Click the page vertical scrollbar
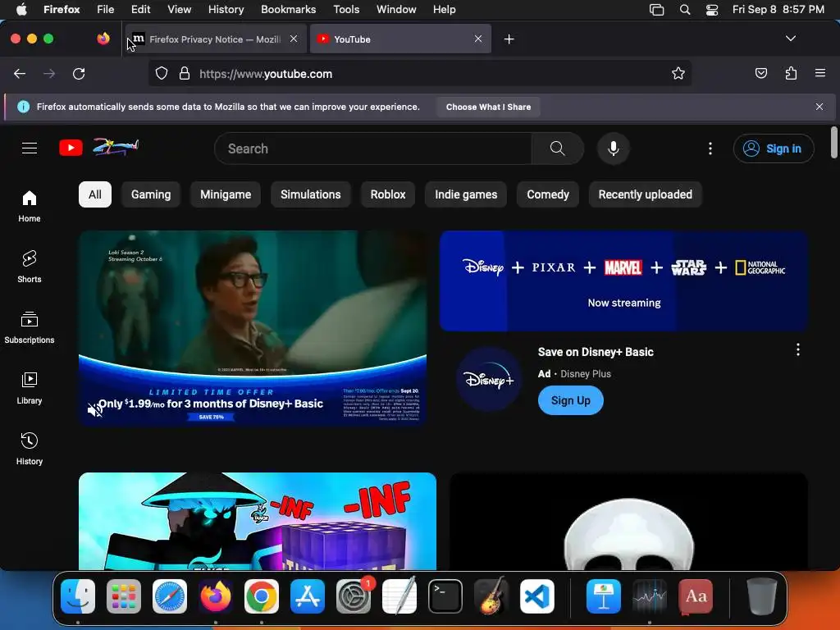840x630 pixels. coord(833,143)
